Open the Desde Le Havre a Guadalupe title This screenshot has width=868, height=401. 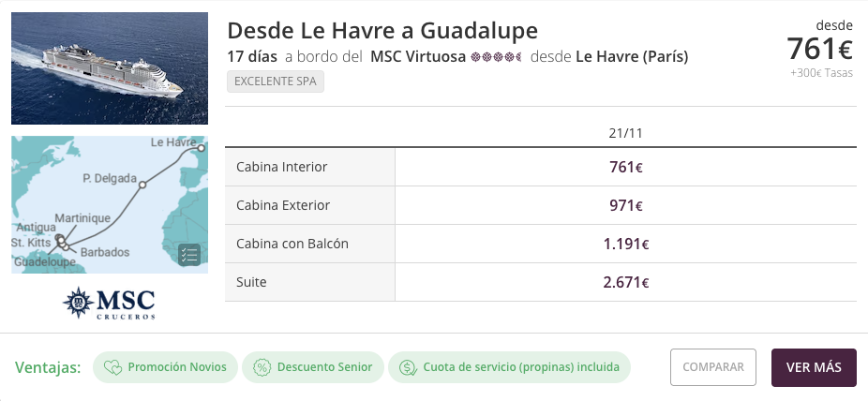coord(382,30)
